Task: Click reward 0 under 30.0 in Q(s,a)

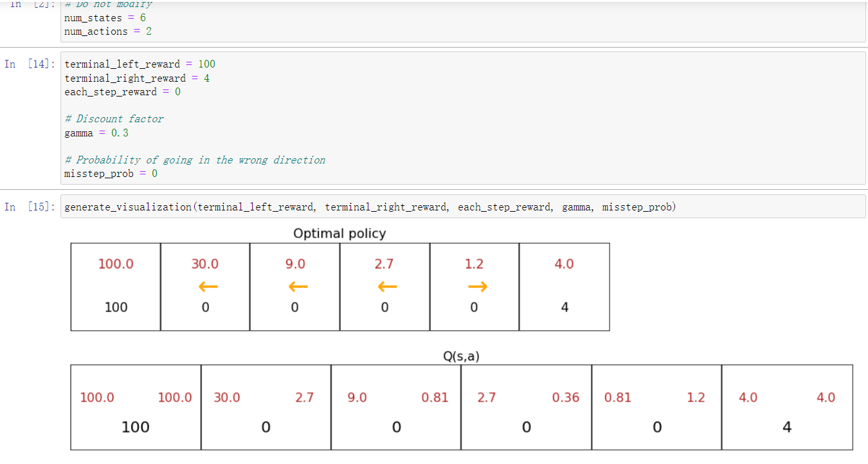Action: [x=266, y=427]
